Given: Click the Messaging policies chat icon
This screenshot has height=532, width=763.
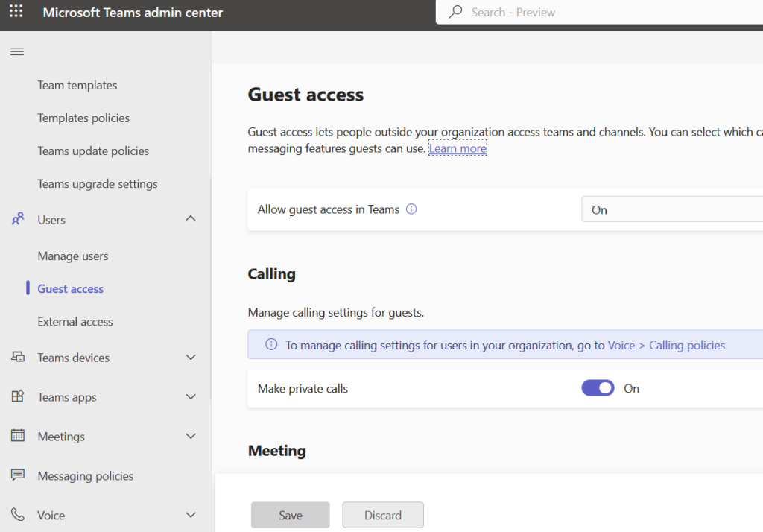Looking at the screenshot, I should [18, 475].
